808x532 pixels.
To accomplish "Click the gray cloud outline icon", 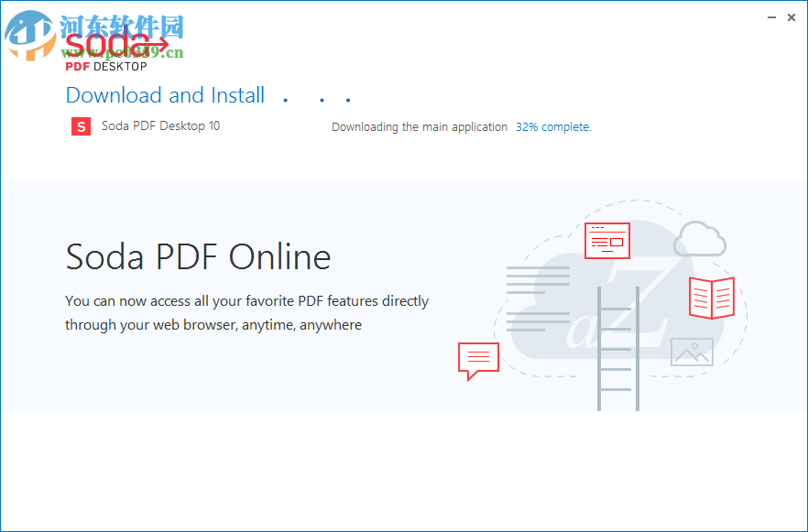I will (700, 240).
